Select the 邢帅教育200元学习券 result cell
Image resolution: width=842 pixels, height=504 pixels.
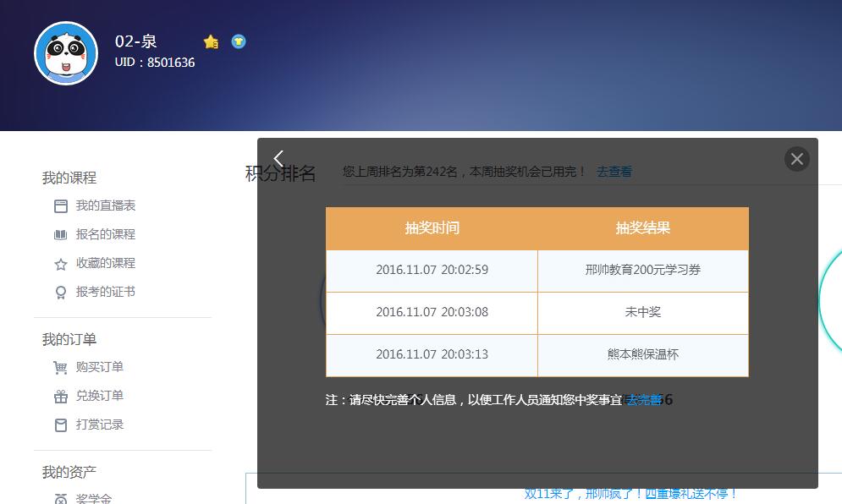coord(642,271)
